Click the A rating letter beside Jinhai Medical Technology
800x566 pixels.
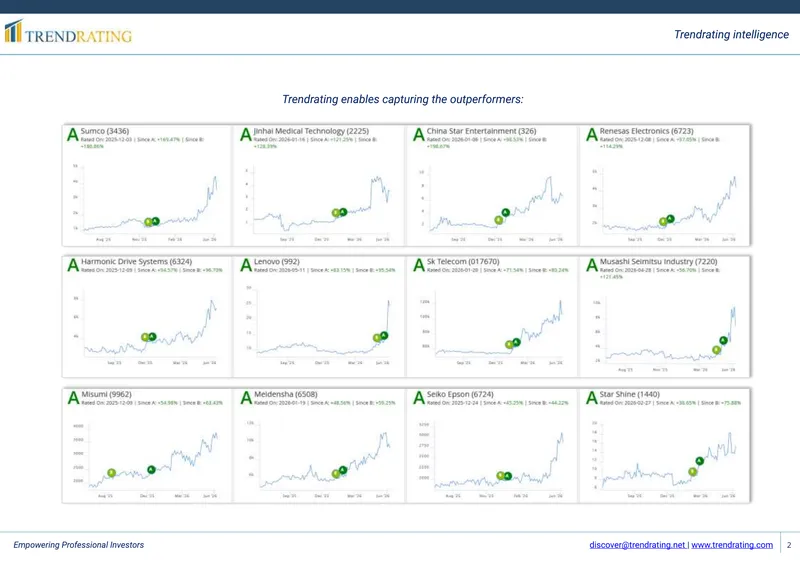tap(246, 135)
